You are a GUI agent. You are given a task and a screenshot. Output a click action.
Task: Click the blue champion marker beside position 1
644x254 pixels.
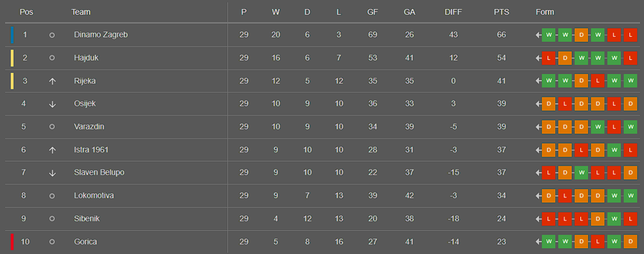(x=12, y=35)
